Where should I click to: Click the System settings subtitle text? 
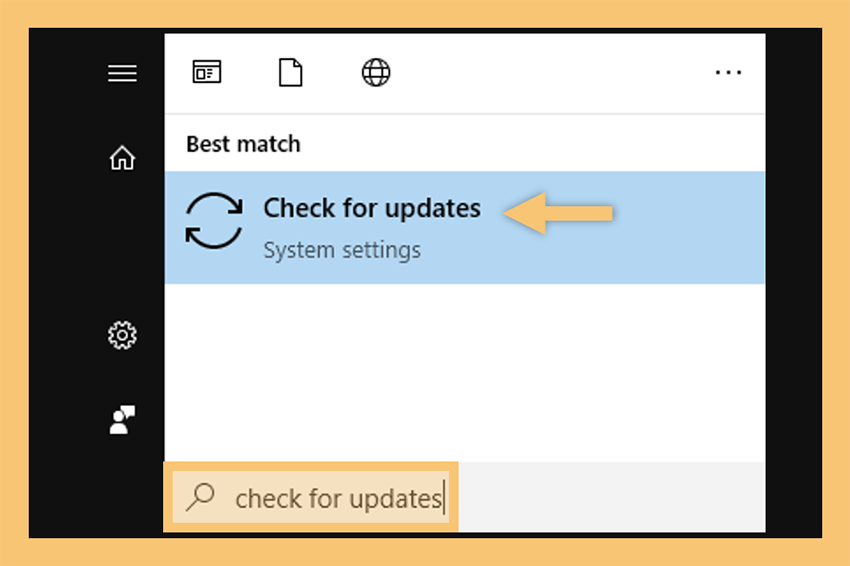(x=342, y=250)
